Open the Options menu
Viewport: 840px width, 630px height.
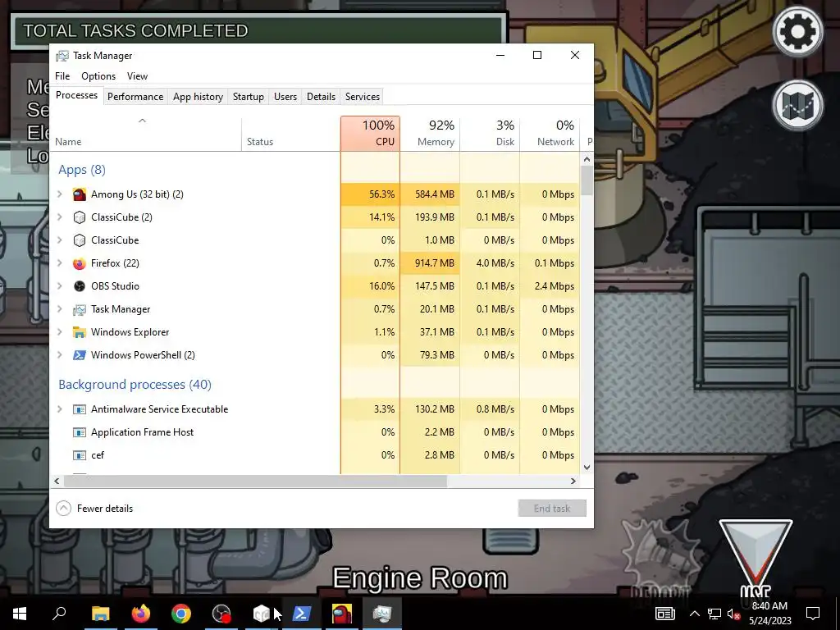[98, 76]
